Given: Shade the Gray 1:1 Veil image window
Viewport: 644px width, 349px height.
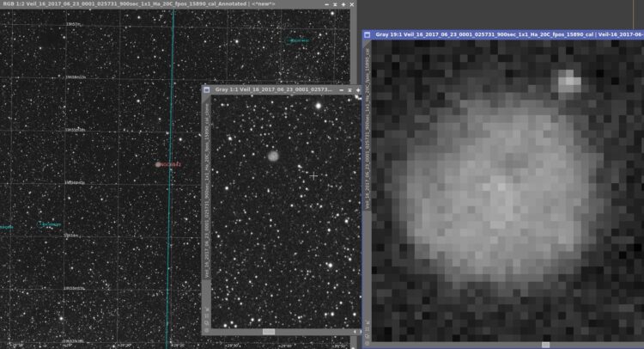Looking at the screenshot, I should 350,90.
